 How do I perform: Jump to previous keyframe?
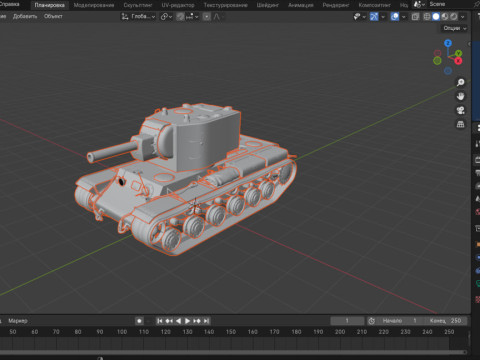tap(169, 321)
